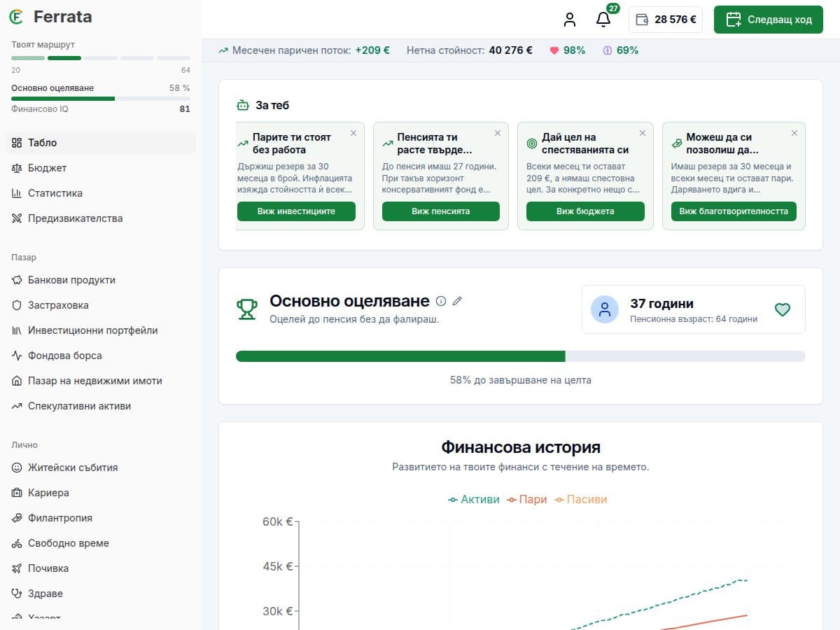This screenshot has width=840, height=630.
Task: Click Виж инвестициите button
Action: (296, 211)
